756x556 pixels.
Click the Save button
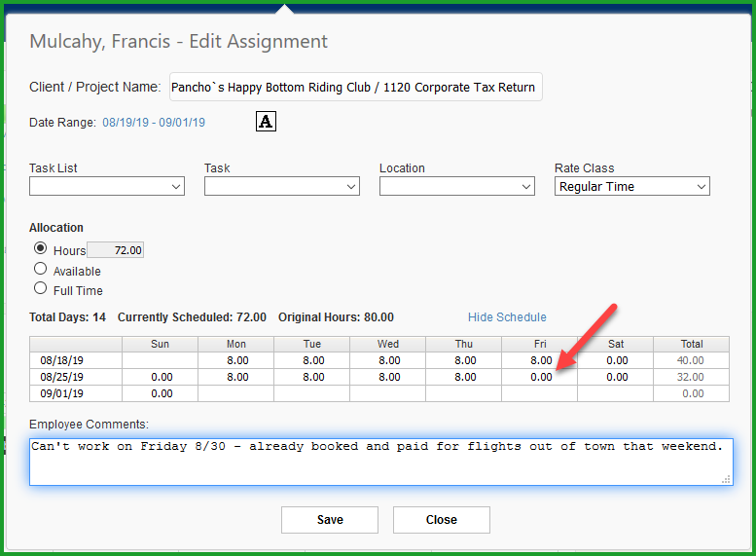point(330,520)
